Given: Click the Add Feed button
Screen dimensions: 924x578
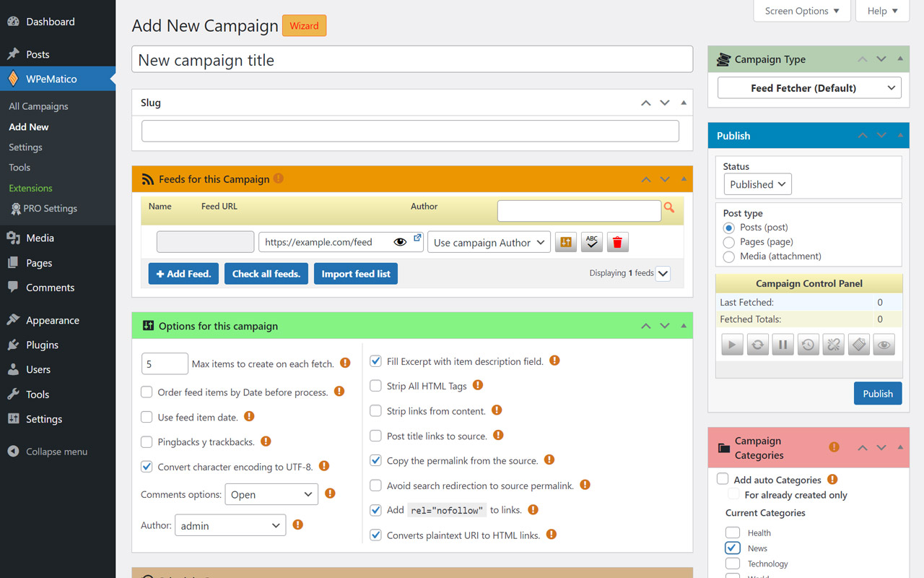Looking at the screenshot, I should [x=183, y=274].
